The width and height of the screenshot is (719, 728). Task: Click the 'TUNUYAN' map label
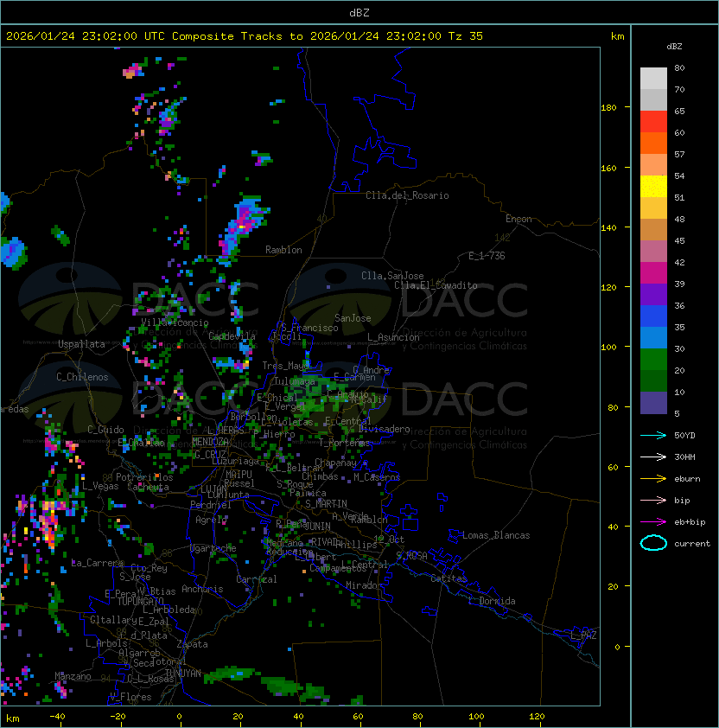click(183, 674)
